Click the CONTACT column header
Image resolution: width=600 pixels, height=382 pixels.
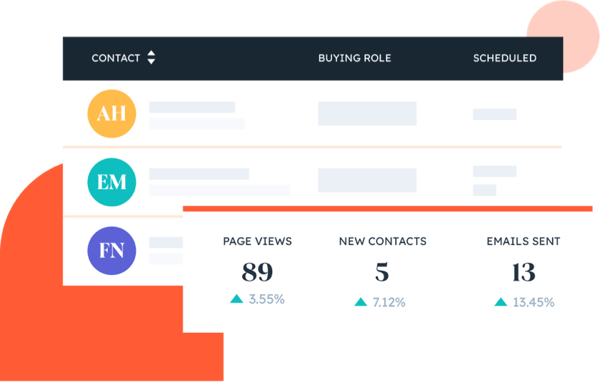coord(116,58)
